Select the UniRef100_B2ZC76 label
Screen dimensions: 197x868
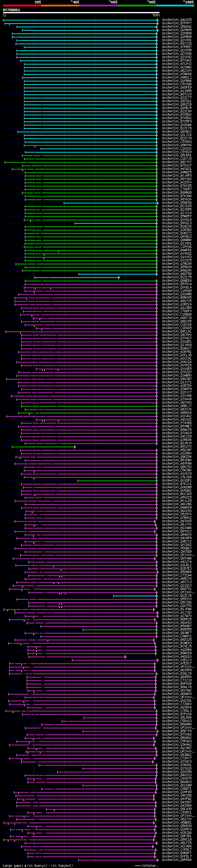(x=177, y=596)
